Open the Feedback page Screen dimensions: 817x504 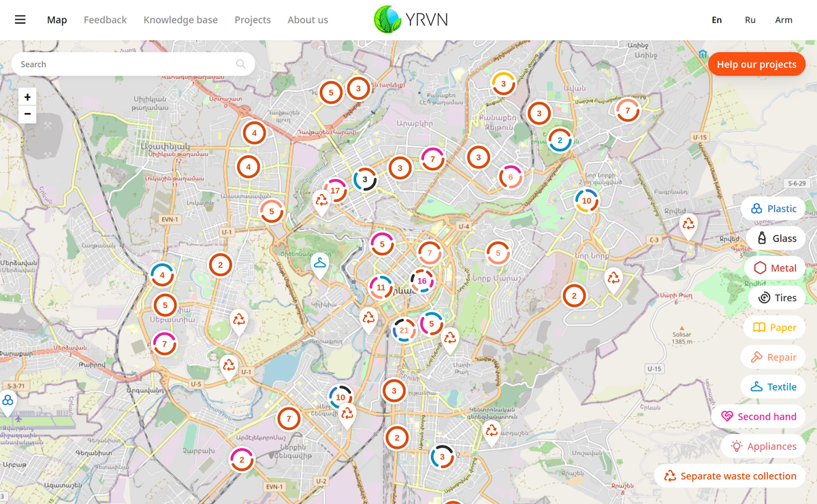click(105, 20)
